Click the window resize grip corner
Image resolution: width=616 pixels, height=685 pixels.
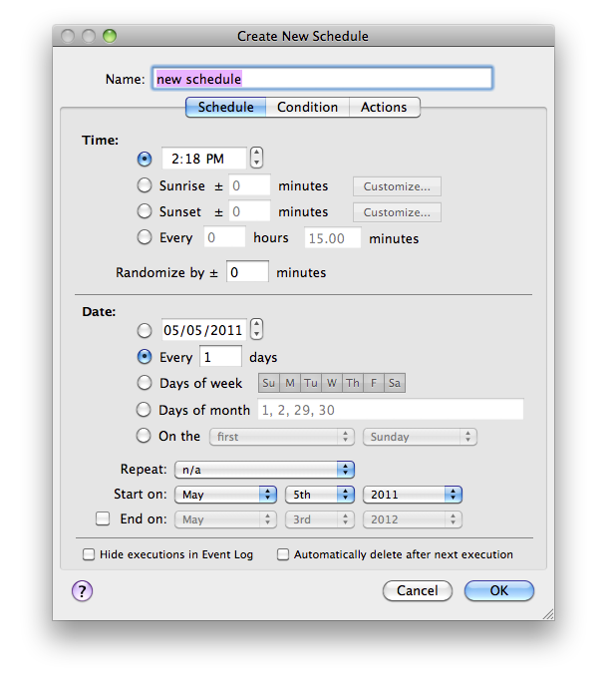[548, 614]
